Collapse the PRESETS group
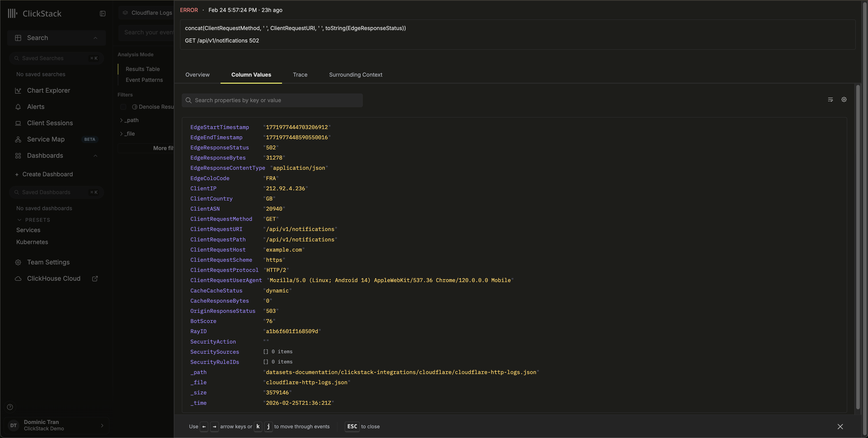 click(x=19, y=220)
